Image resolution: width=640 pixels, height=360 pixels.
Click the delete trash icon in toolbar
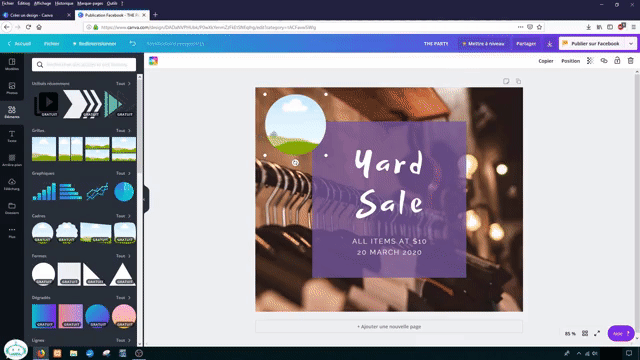631,61
